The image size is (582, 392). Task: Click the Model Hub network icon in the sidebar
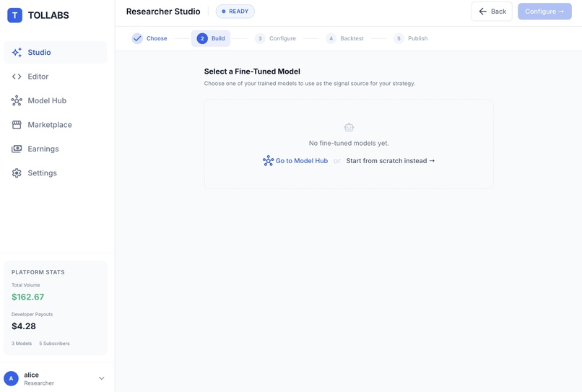17,100
